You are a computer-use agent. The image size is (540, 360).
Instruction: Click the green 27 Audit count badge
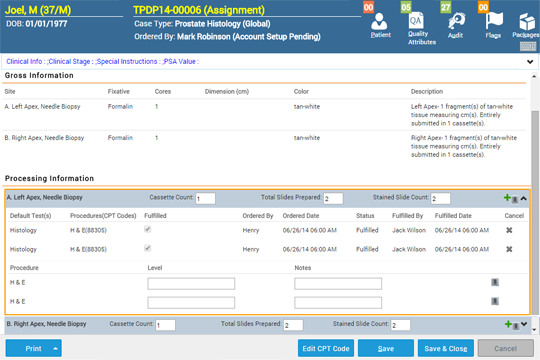(x=446, y=7)
